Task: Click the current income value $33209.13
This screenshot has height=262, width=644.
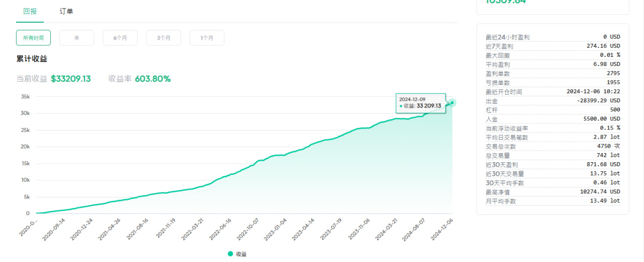Action: 71,79
